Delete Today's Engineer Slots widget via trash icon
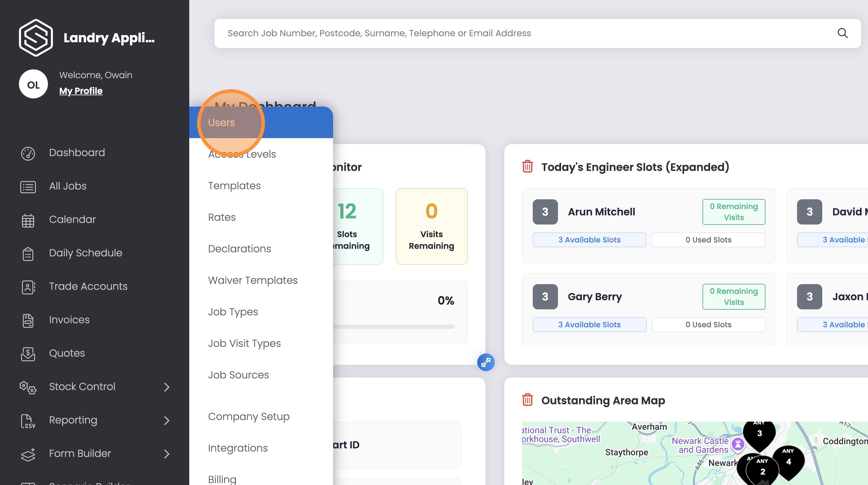Image resolution: width=868 pixels, height=485 pixels. pos(527,167)
